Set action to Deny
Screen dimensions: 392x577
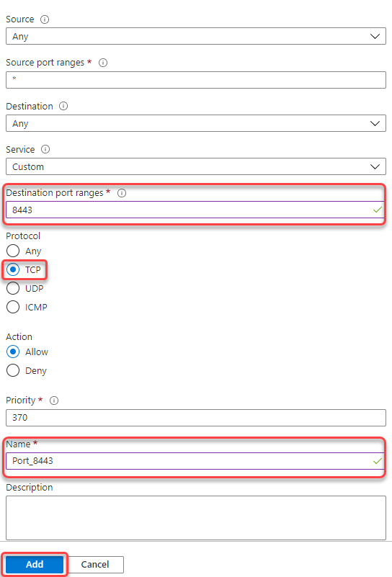pos(13,370)
